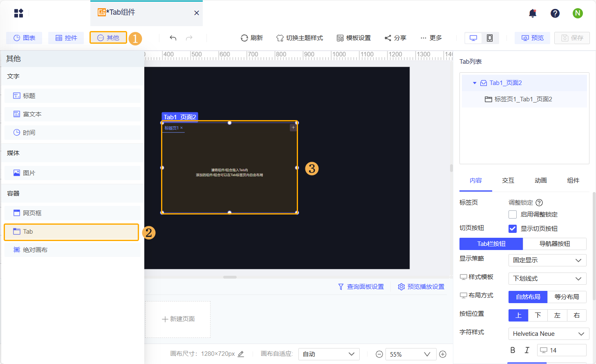Image resolution: width=596 pixels, height=364 pixels.
Task: Switch to the 交互 tab
Action: click(508, 181)
